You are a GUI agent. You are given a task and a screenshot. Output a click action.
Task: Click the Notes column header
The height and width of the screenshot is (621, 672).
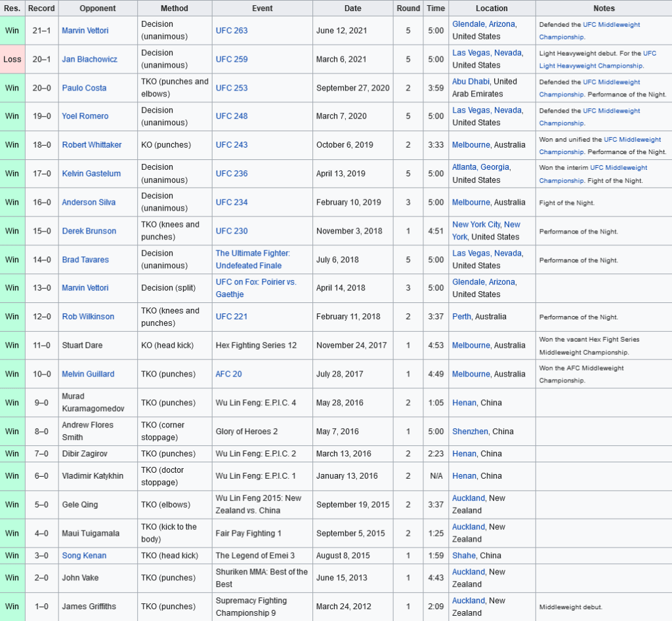604,8
